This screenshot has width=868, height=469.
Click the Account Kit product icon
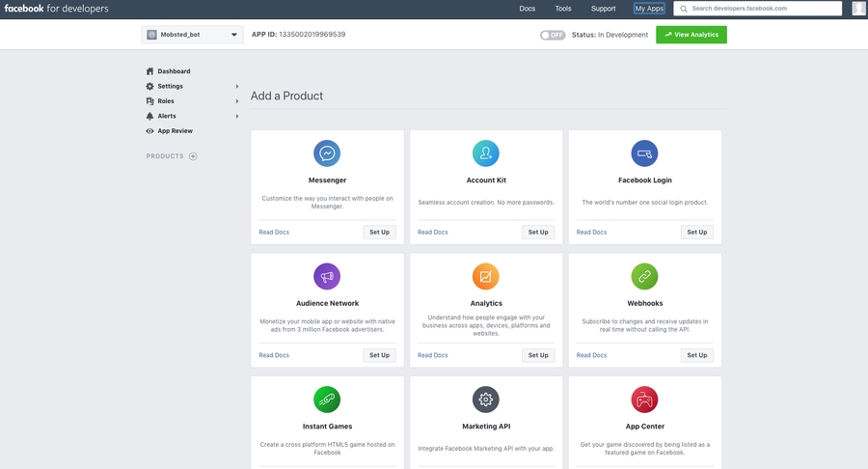tap(486, 153)
